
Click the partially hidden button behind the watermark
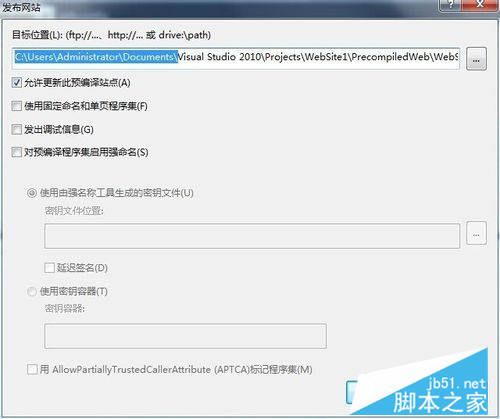[x=351, y=392]
